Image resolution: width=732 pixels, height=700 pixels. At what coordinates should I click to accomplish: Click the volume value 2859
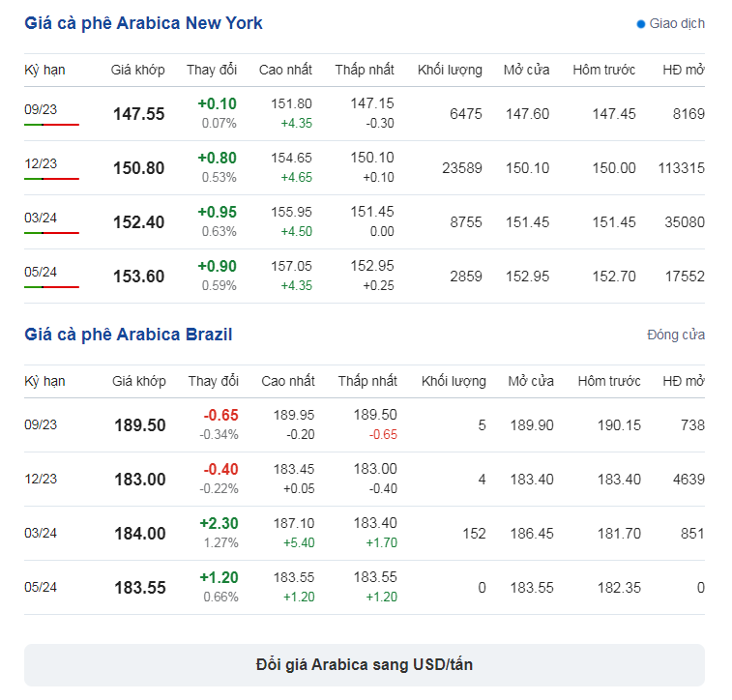[466, 277]
